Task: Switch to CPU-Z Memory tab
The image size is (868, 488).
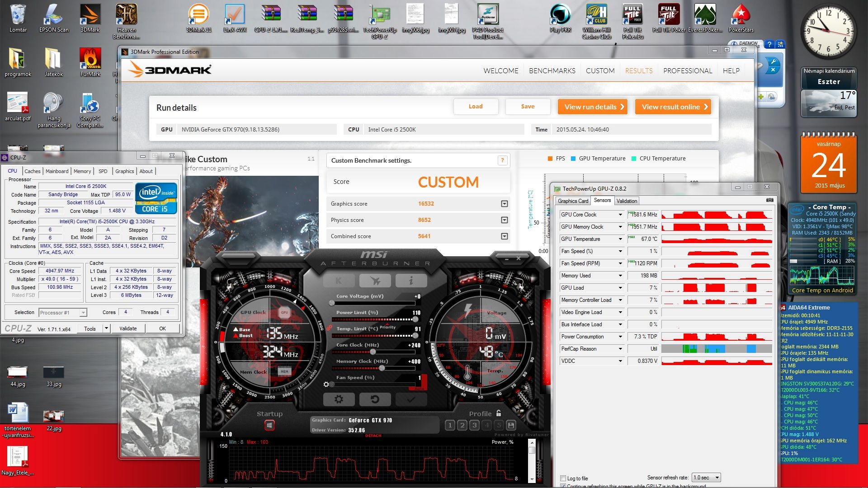Action: pyautogui.click(x=82, y=171)
